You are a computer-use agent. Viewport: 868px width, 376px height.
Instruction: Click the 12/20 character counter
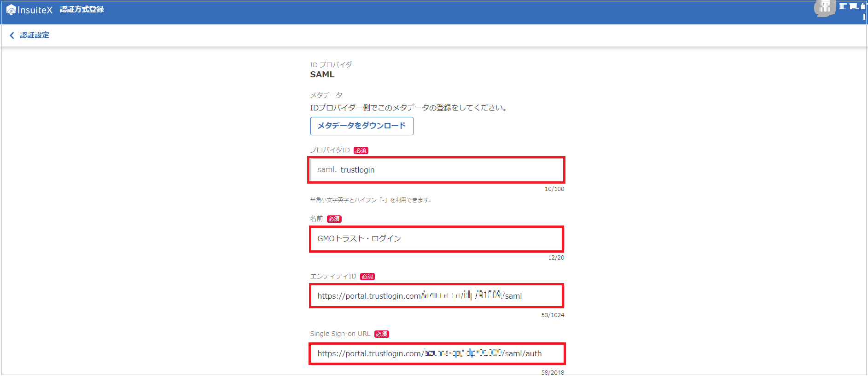(556, 258)
